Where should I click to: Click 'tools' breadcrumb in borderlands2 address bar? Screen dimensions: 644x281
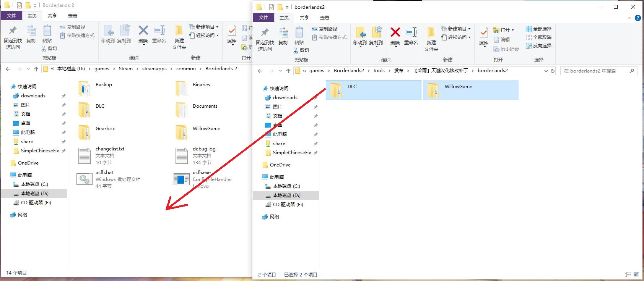point(379,71)
